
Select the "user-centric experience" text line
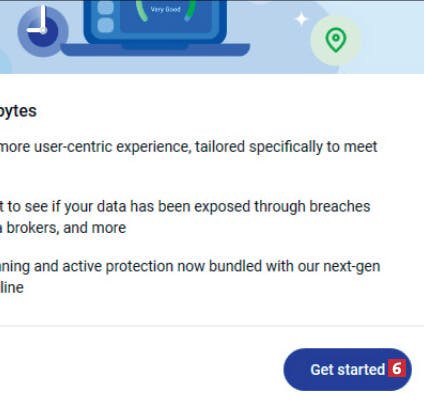(x=95, y=147)
